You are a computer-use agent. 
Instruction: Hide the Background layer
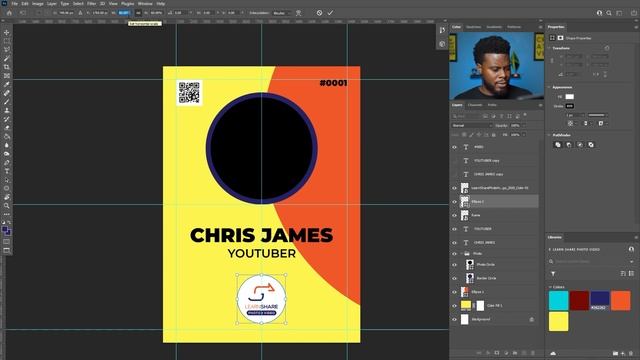point(454,319)
